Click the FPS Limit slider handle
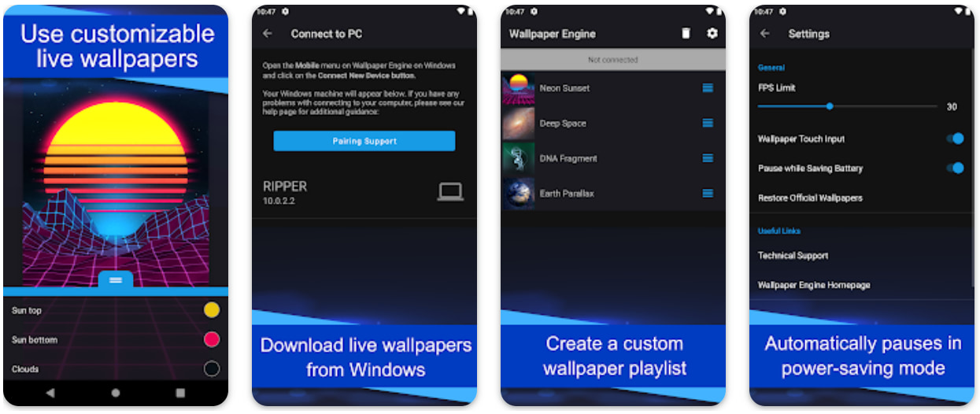The image size is (980, 414). (x=830, y=106)
